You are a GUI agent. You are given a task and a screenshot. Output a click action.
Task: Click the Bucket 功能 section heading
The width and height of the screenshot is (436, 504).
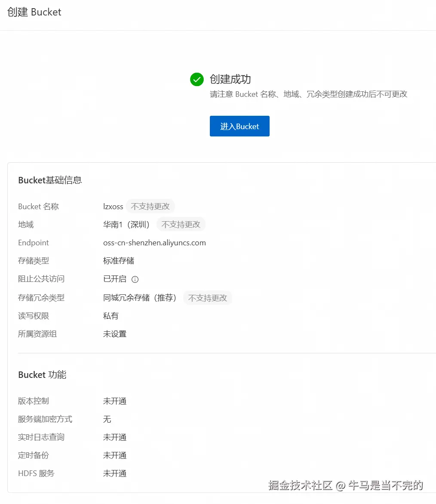point(42,375)
